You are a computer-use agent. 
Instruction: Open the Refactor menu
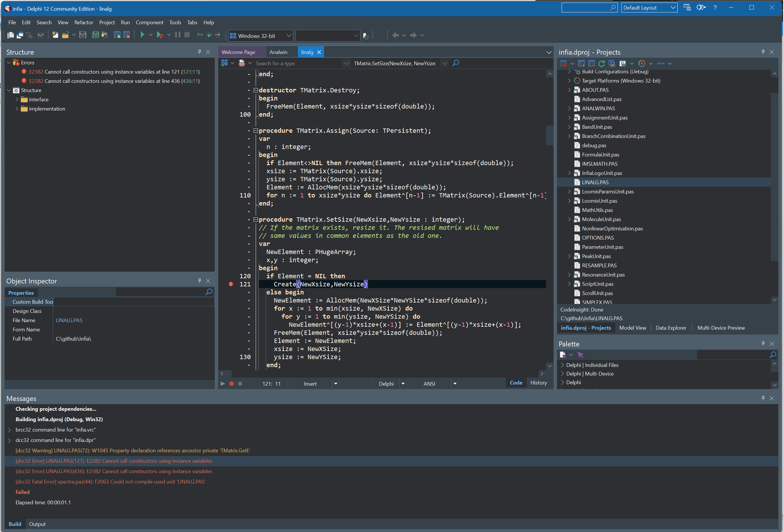(84, 22)
